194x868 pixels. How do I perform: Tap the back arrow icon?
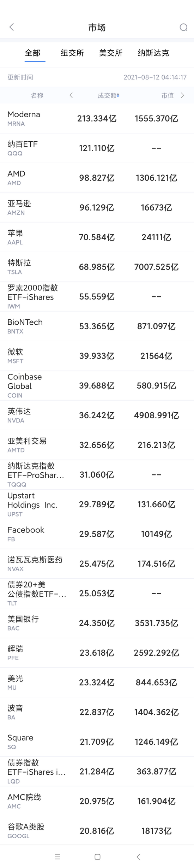pyautogui.click(x=12, y=27)
